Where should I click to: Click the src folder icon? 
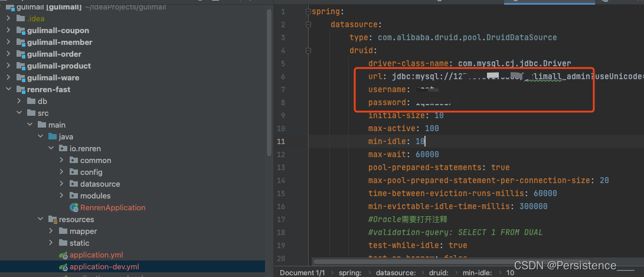point(31,113)
